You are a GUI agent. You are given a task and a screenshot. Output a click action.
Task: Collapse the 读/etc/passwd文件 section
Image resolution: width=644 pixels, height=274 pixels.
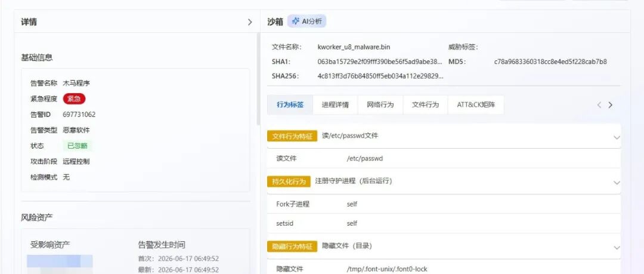click(x=617, y=137)
